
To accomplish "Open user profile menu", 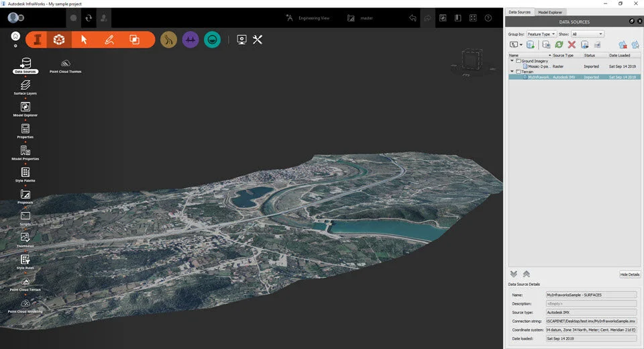I will click(x=15, y=17).
